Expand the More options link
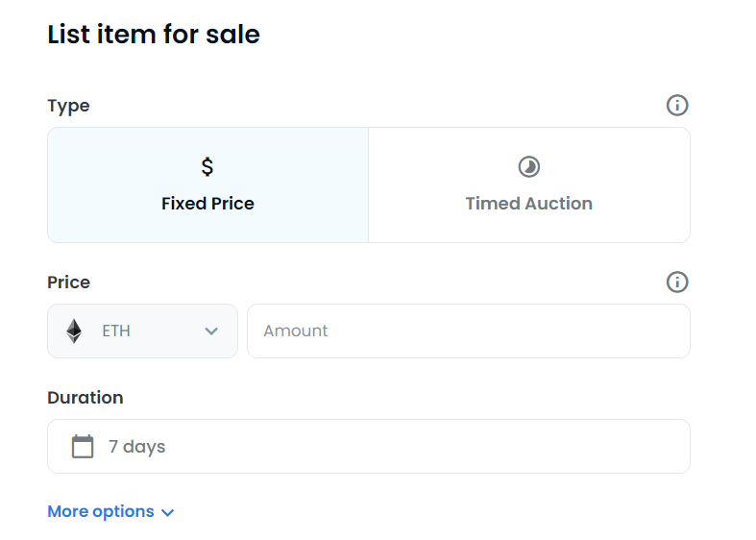Image resolution: width=756 pixels, height=540 pixels. click(x=101, y=512)
